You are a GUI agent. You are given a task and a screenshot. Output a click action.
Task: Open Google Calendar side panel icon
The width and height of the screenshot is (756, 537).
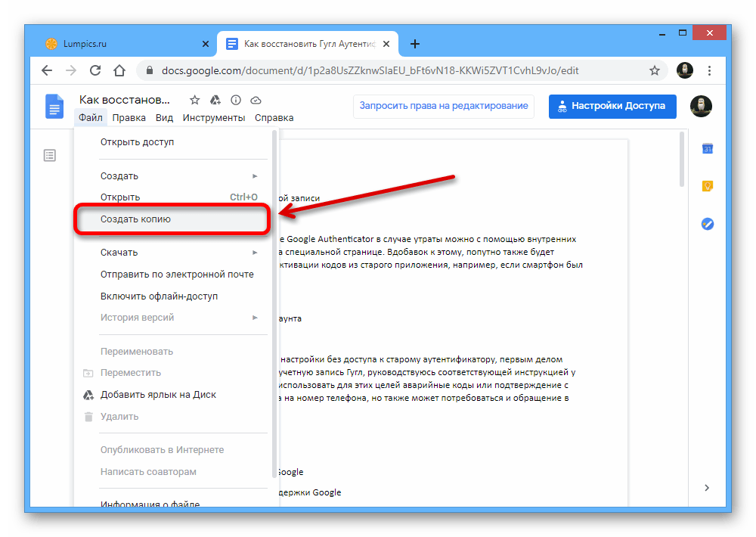click(x=708, y=149)
